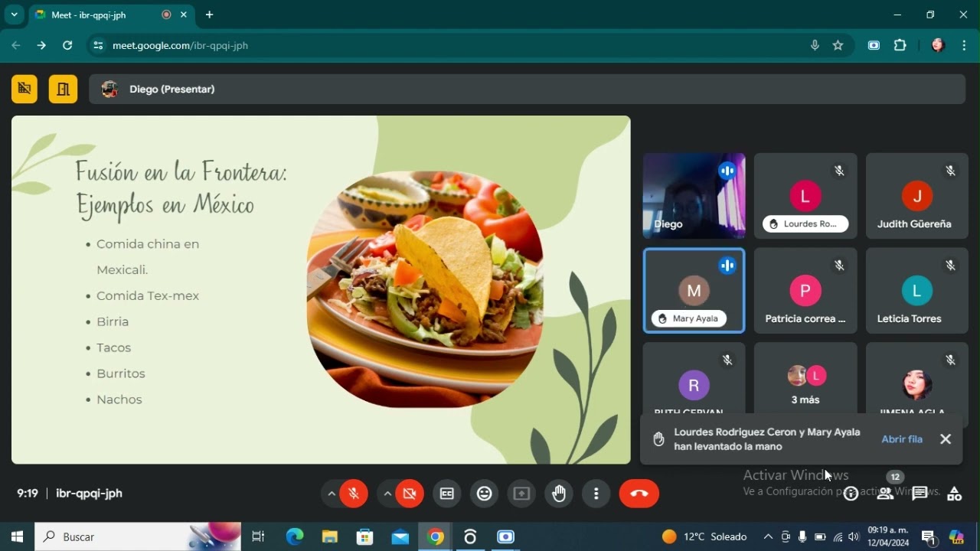Click the muted mic icon on Leticia's tile
Viewport: 980px width, 551px height.
[x=951, y=266]
